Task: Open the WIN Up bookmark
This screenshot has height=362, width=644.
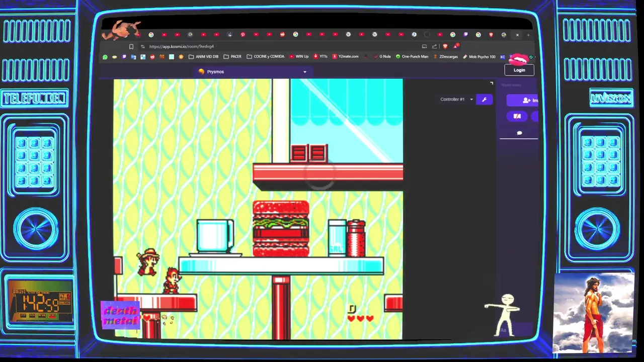Action: tap(299, 57)
